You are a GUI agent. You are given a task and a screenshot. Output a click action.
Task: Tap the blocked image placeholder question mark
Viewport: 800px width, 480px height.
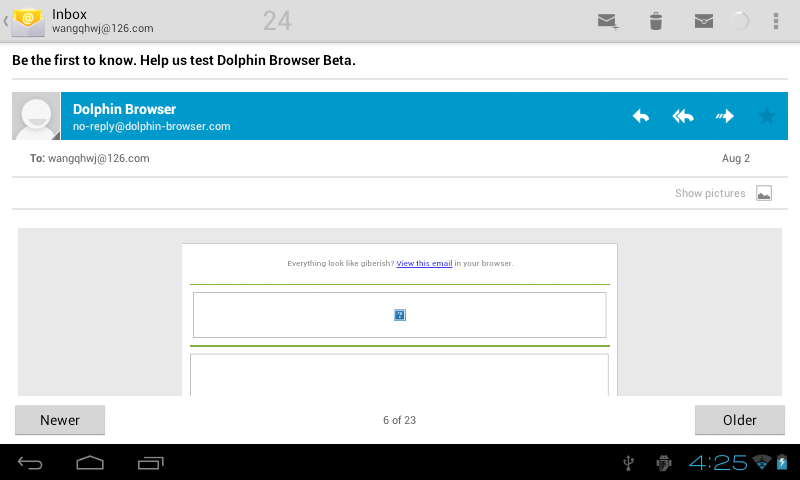click(x=400, y=315)
